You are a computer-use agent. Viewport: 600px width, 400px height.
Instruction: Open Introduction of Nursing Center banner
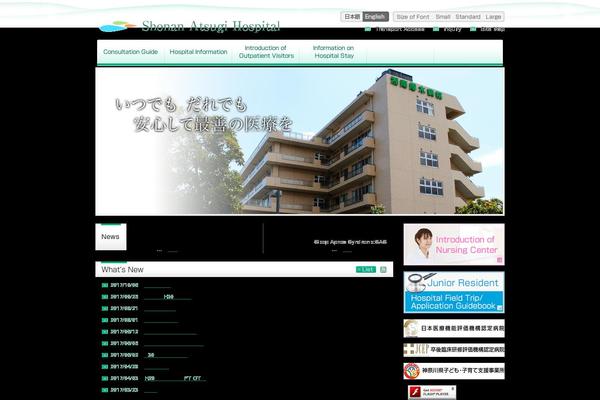point(454,245)
